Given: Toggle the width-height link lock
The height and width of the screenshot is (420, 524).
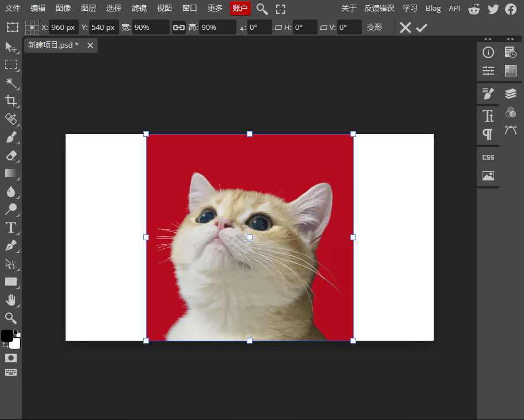Looking at the screenshot, I should (179, 28).
